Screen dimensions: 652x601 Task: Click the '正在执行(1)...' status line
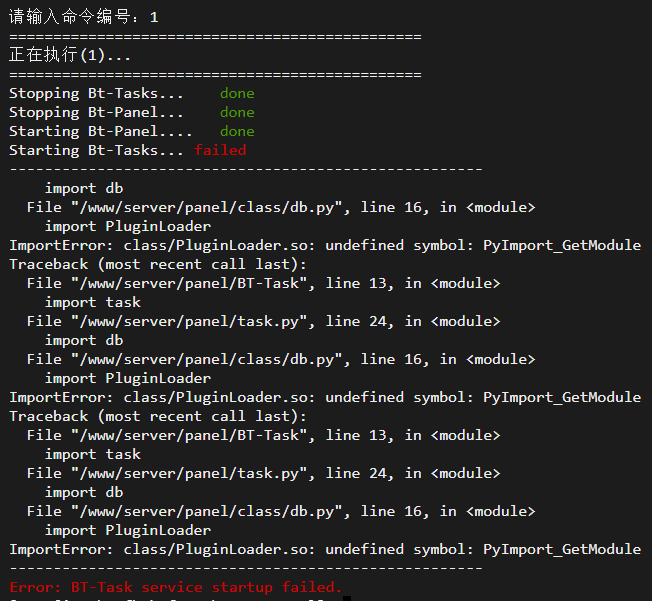coord(70,55)
